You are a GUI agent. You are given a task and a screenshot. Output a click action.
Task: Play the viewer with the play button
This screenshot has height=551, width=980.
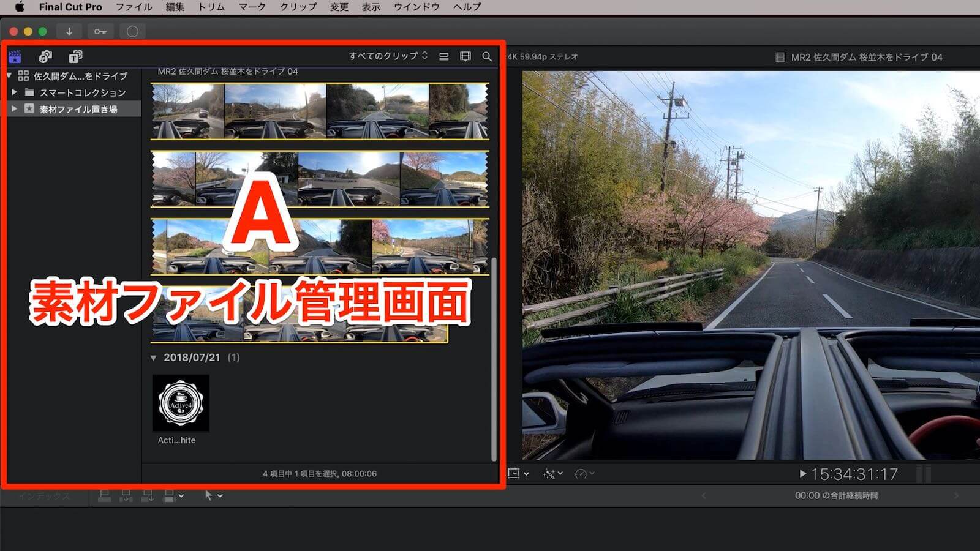pyautogui.click(x=802, y=473)
